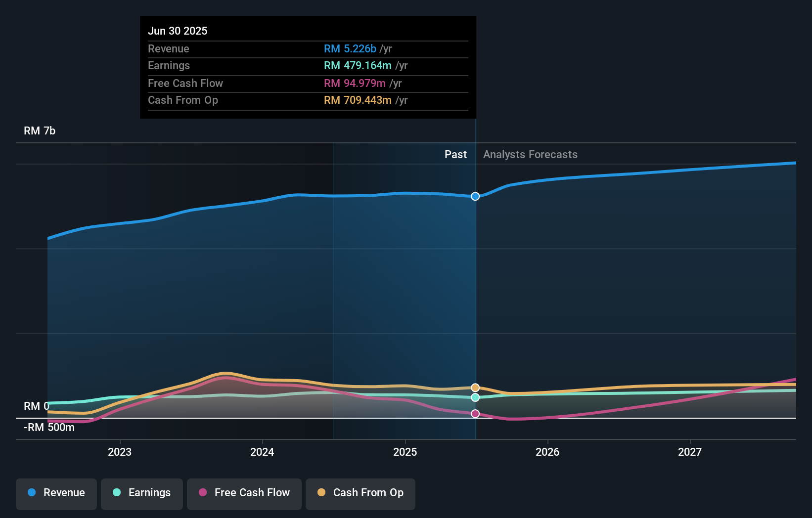812x518 pixels.
Task: Open the Cash From Op legend entry
Action: tap(360, 493)
